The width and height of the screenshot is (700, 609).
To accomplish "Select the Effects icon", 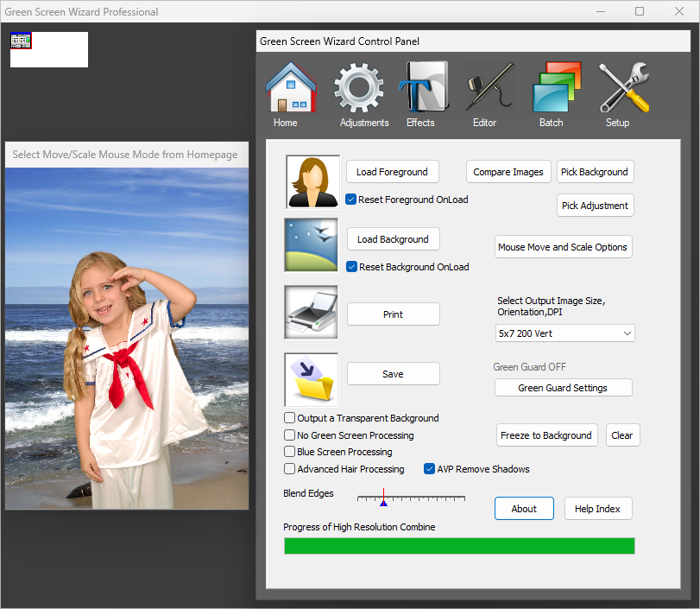I will click(422, 86).
